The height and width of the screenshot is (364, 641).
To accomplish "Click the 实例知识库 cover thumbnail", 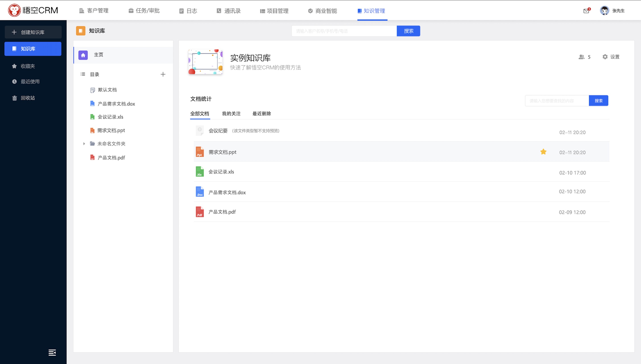I will coord(205,62).
